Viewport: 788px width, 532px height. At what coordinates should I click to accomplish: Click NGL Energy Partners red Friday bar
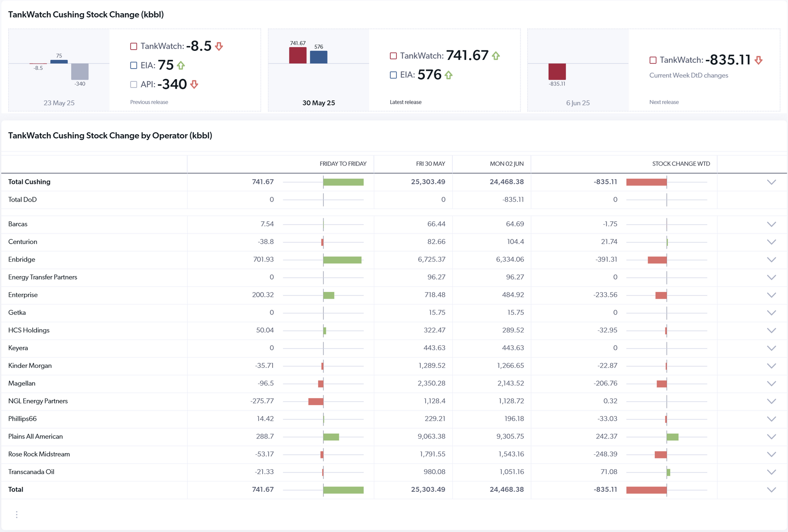pos(316,401)
